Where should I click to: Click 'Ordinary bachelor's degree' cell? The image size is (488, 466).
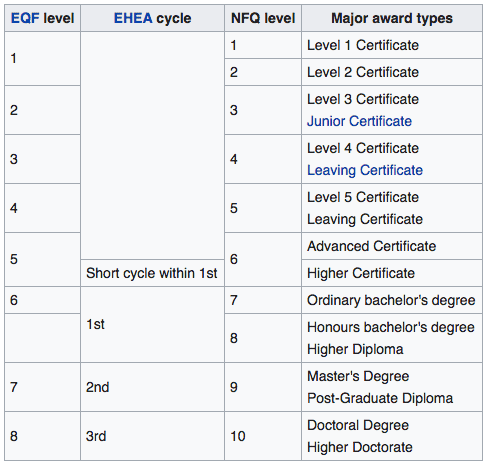click(392, 300)
